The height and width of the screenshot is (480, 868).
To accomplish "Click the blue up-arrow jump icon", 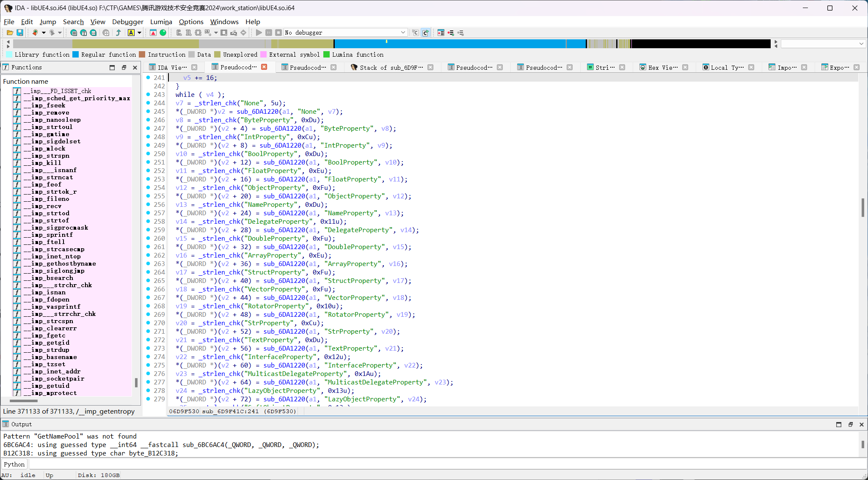I will click(118, 33).
